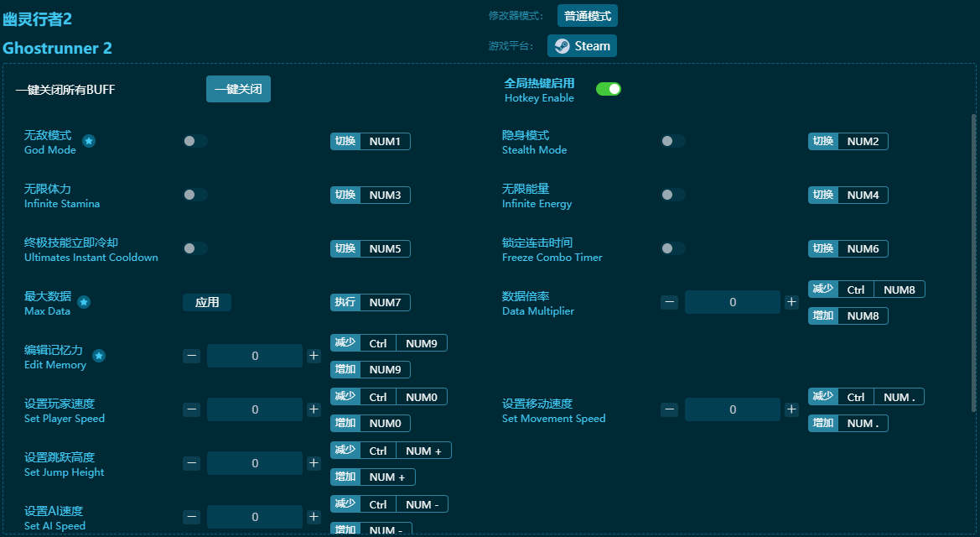Increase Set Movement Speed with plus icon
980x537 pixels.
(791, 409)
